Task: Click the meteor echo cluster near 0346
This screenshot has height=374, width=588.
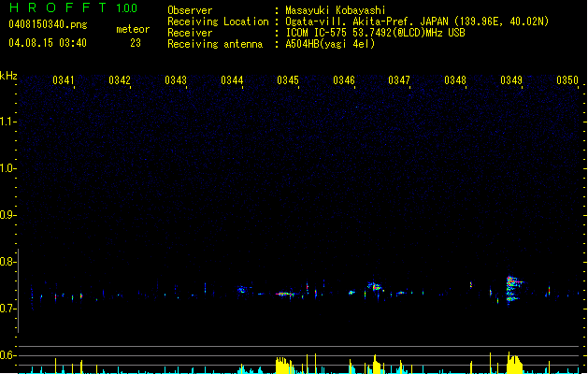Action: coord(374,287)
